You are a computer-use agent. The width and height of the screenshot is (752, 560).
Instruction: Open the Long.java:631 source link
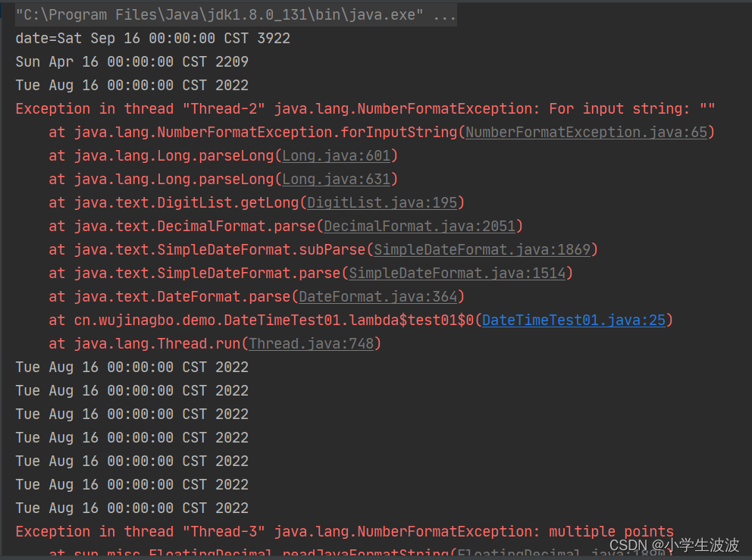336,180
